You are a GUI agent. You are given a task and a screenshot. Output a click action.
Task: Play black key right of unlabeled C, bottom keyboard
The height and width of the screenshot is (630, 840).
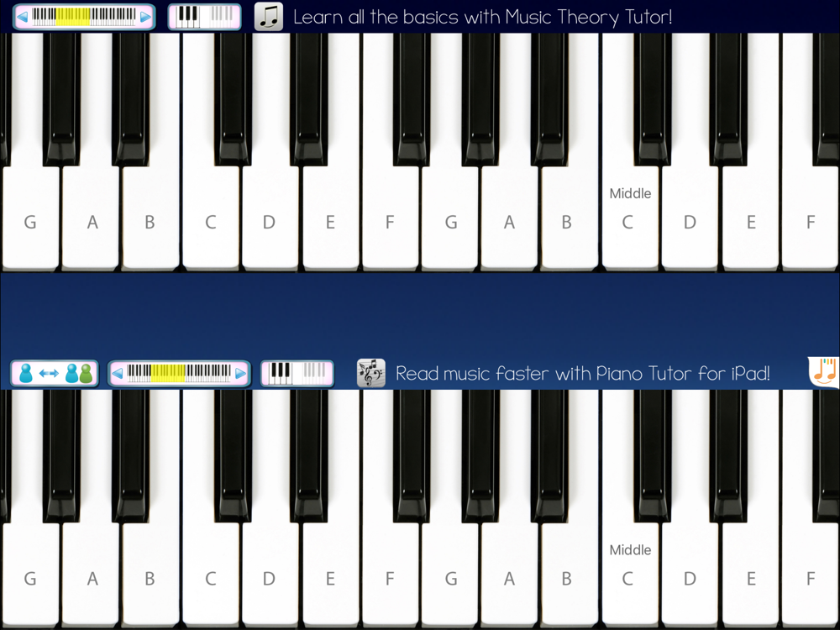point(233,454)
